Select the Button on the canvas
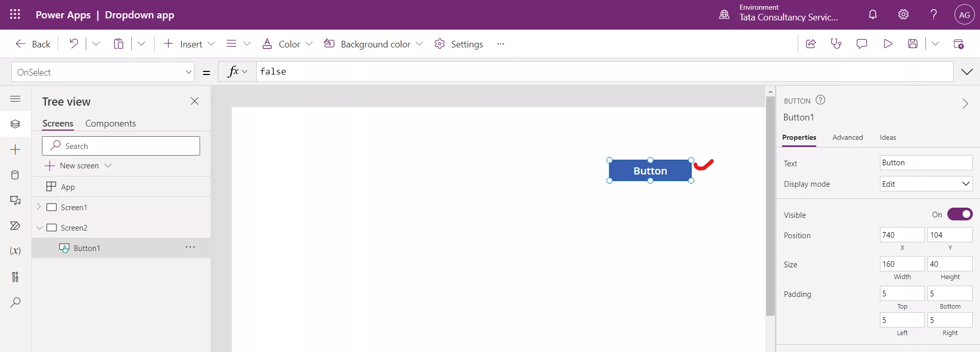This screenshot has width=980, height=352. pyautogui.click(x=650, y=170)
